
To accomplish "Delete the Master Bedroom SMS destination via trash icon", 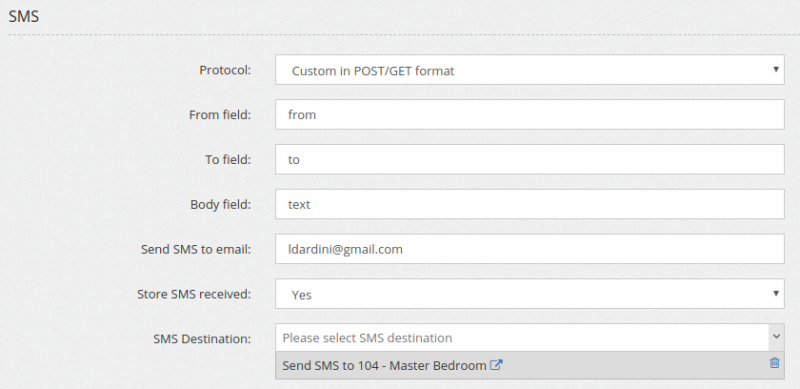I will click(x=774, y=363).
